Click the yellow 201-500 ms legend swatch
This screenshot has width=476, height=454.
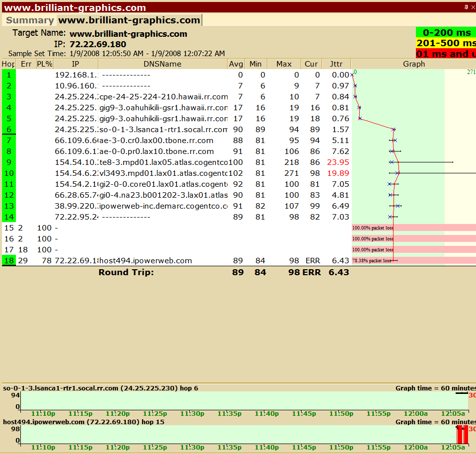pyautogui.click(x=446, y=43)
